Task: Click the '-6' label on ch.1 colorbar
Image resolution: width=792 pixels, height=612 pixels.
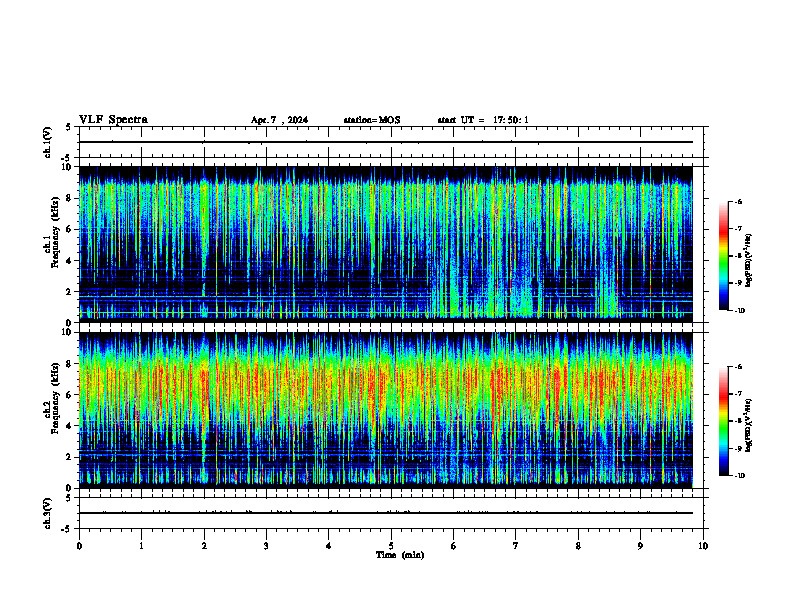Action: (738, 202)
